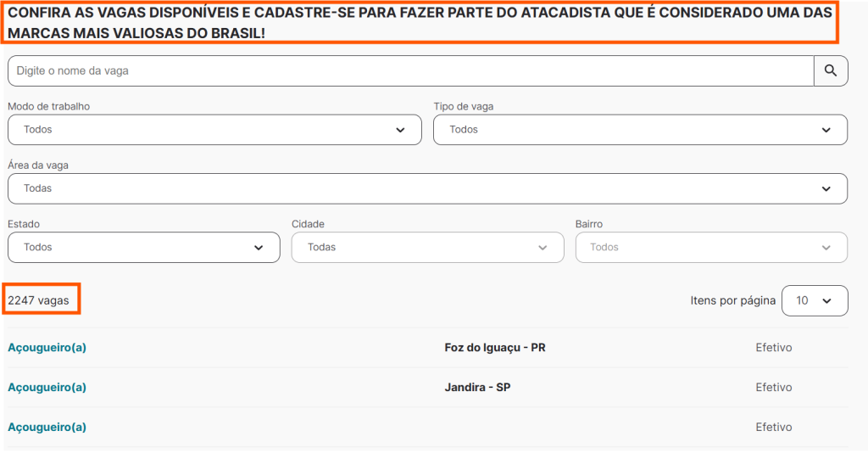Expand the Tipo de vaga selector
868x459 pixels.
point(640,130)
